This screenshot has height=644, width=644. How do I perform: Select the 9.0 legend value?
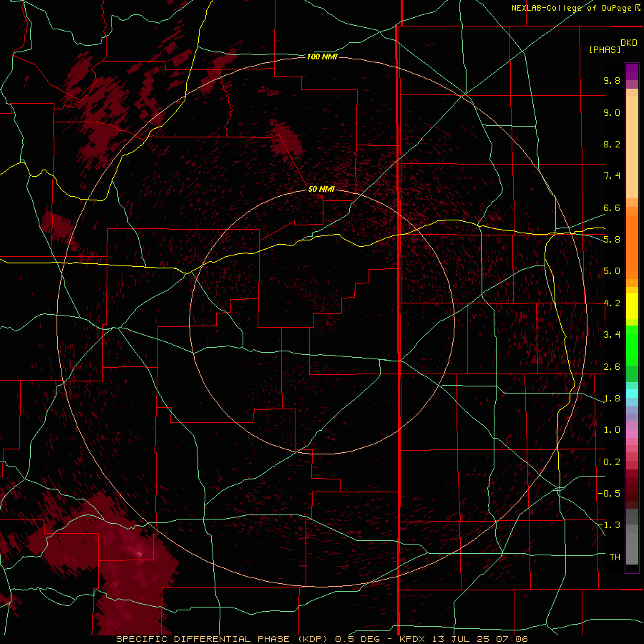pyautogui.click(x=612, y=112)
